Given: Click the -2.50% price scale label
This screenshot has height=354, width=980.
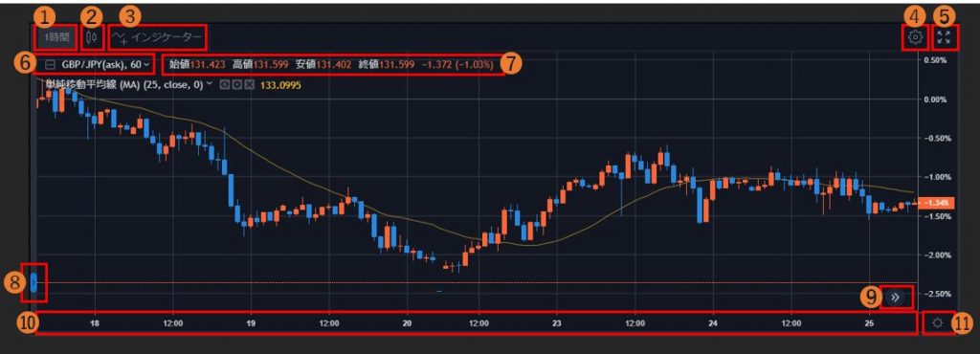Looking at the screenshot, I should point(938,294).
